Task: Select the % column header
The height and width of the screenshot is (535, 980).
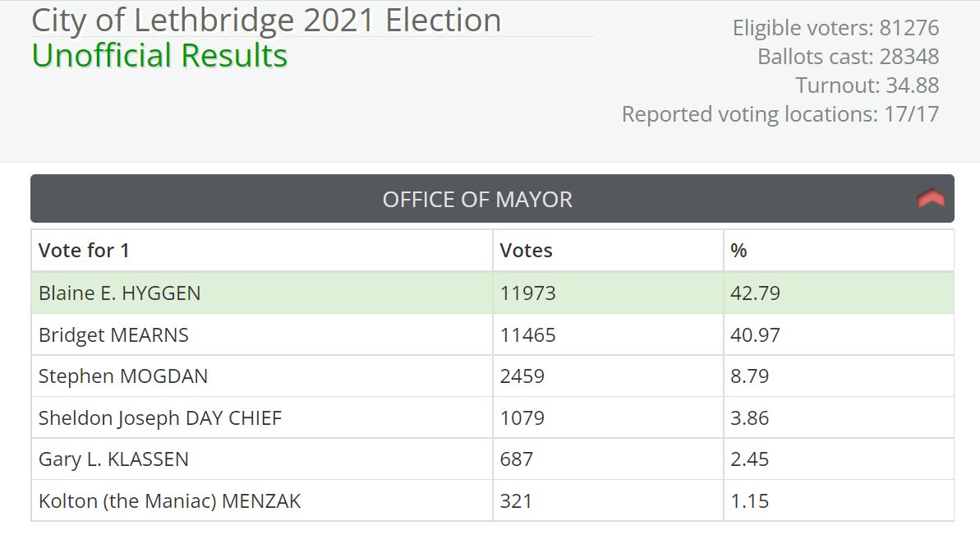Action: 737,250
